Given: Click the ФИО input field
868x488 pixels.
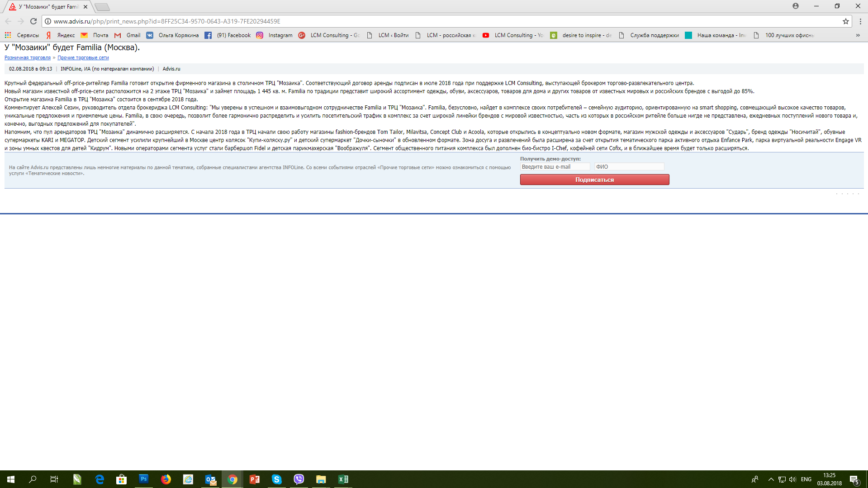Looking at the screenshot, I should click(629, 167).
